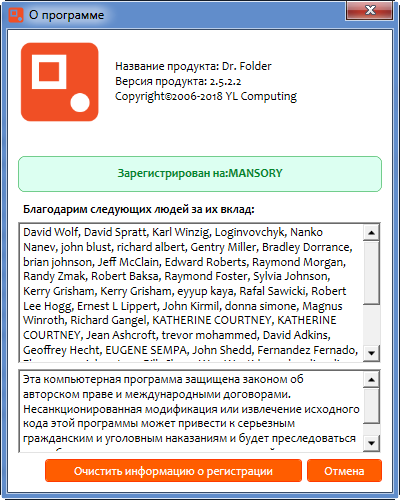Image resolution: width=400 pixels, height=500 pixels.
Task: Click the Зарегистрирован на:MANSORY banner
Action: point(200,174)
